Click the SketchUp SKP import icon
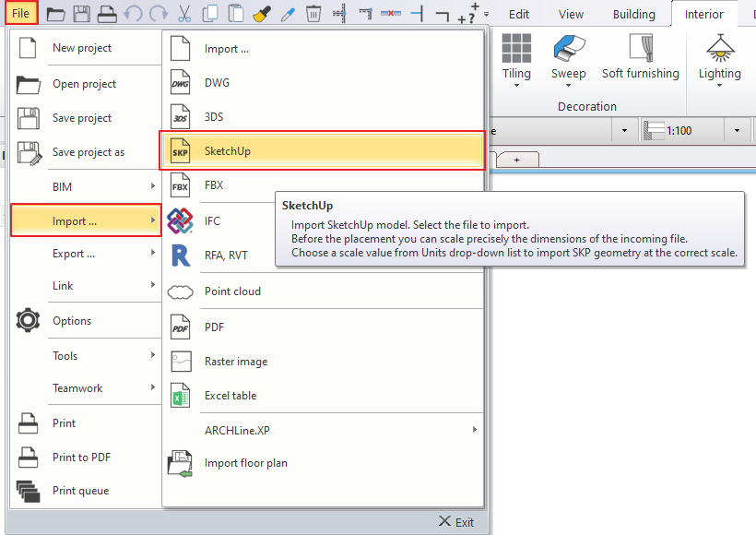 181,151
